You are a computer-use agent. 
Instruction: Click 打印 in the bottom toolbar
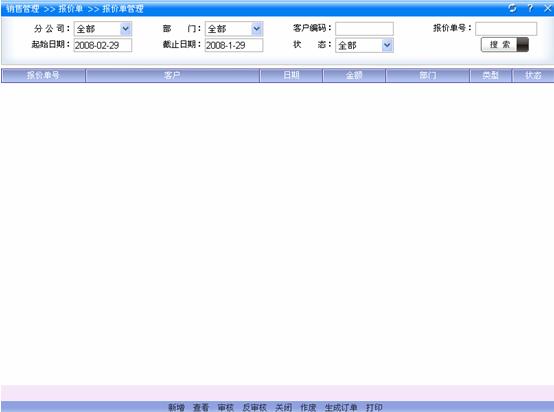coord(374,407)
